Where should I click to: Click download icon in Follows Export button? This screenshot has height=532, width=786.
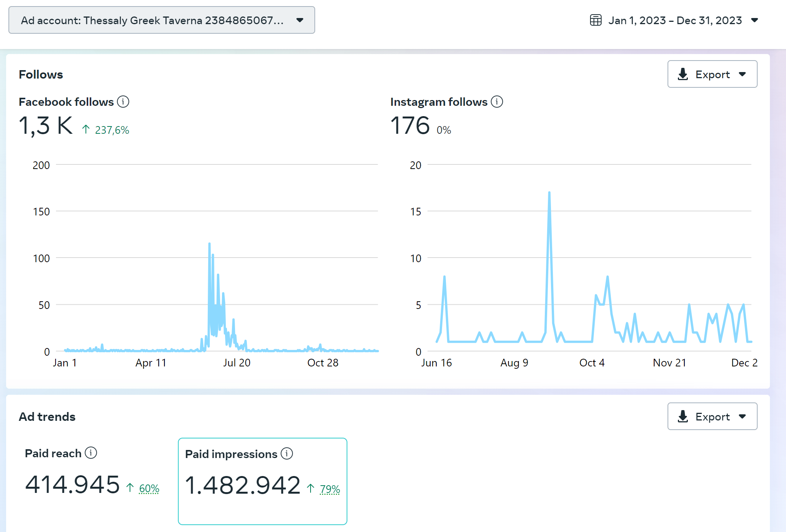(683, 74)
